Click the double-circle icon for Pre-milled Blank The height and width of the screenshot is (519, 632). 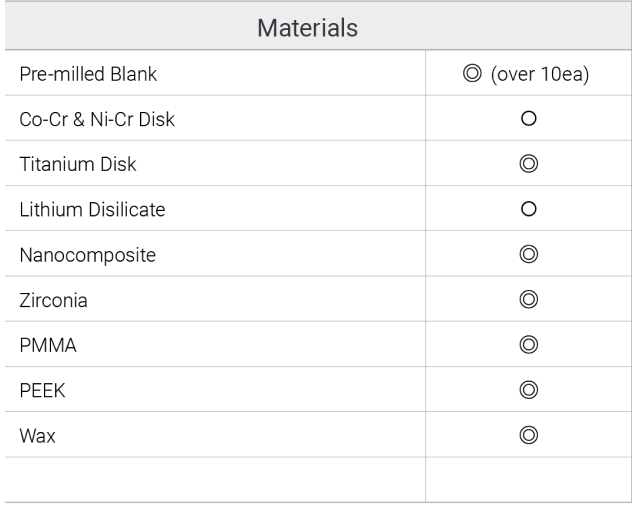[472, 73]
